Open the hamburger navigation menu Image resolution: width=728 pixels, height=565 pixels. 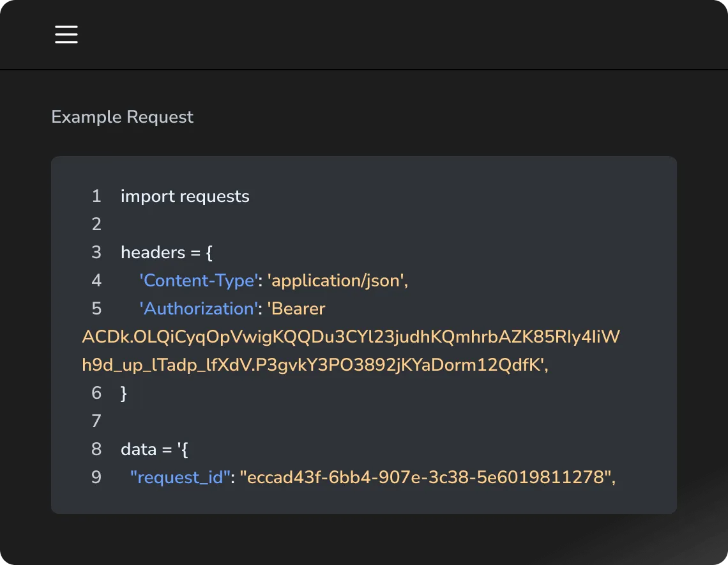click(x=66, y=34)
